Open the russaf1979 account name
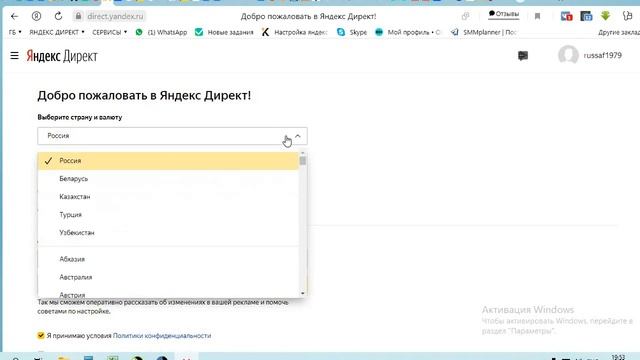This screenshot has width=640, height=360. tap(602, 56)
